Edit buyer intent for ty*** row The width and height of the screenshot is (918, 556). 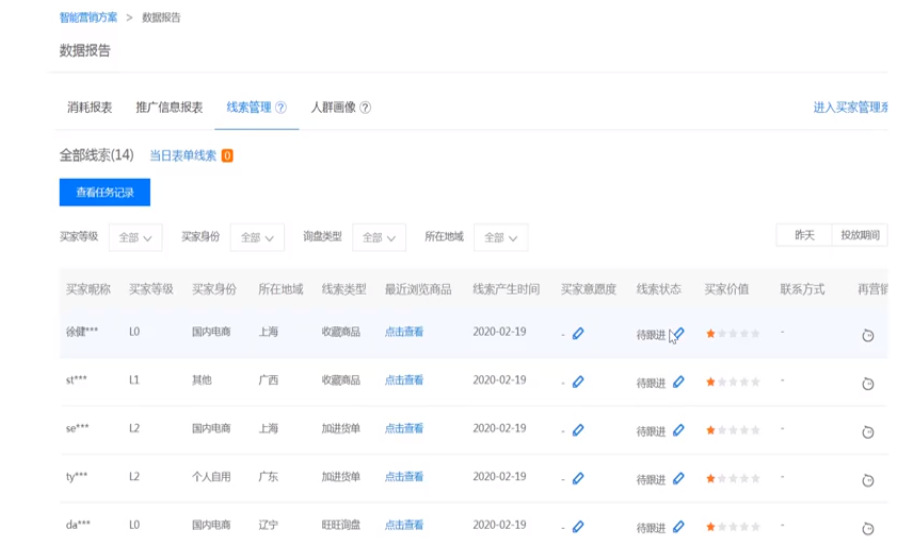tap(578, 478)
